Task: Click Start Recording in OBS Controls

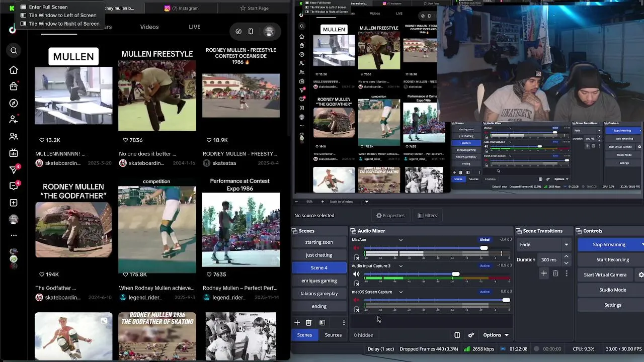Action: (612, 259)
